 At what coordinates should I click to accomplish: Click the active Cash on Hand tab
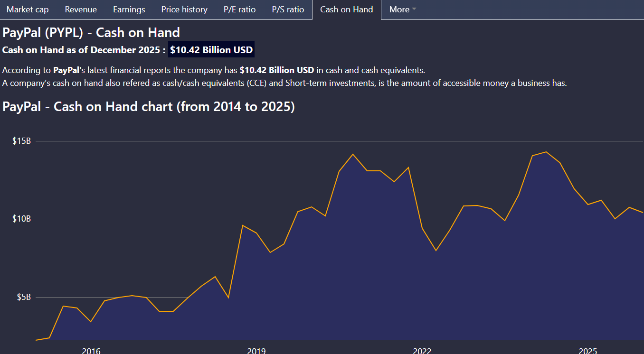[x=347, y=9]
